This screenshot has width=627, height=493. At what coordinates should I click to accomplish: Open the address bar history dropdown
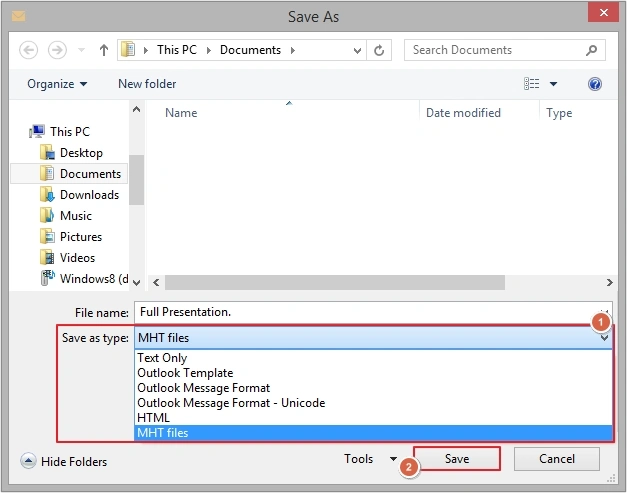click(x=357, y=50)
